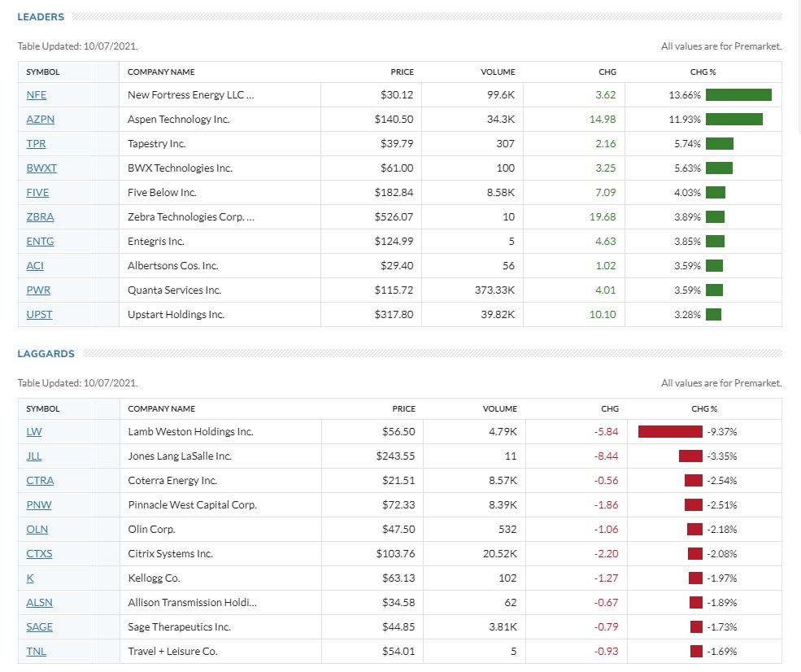The width and height of the screenshot is (801, 672).
Task: Click the COMPANY NAME header in Leaders table
Action: (161, 72)
